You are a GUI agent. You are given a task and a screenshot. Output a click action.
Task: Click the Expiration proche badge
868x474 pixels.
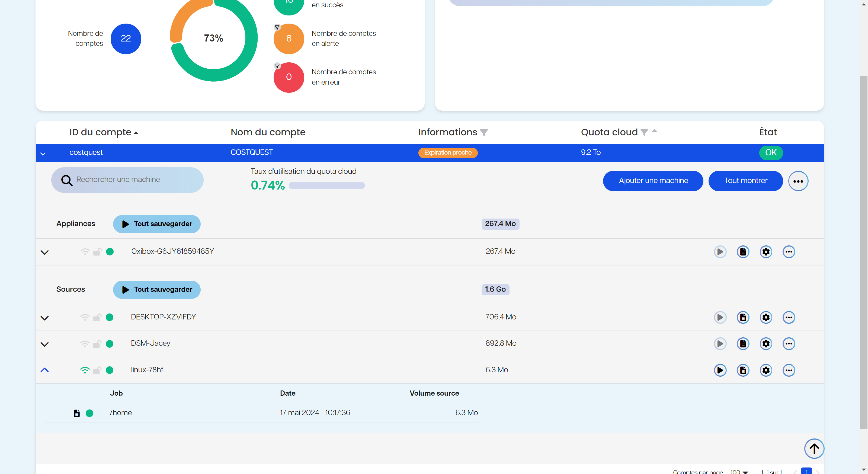448,153
